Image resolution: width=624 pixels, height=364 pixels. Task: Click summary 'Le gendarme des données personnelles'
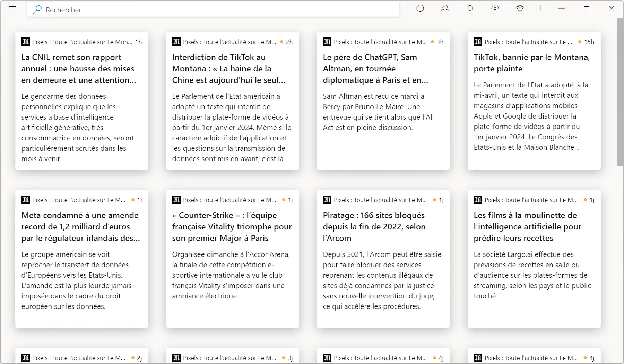(x=78, y=128)
